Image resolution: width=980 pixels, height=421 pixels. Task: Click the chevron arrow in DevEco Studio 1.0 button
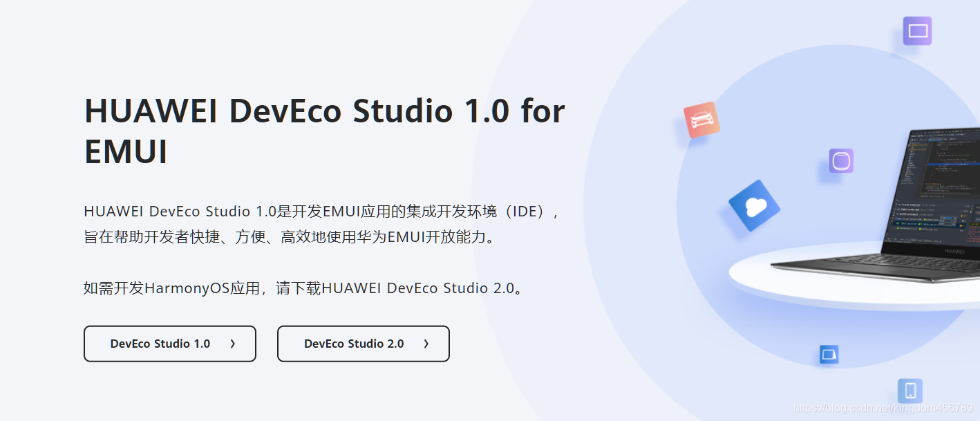(x=233, y=344)
